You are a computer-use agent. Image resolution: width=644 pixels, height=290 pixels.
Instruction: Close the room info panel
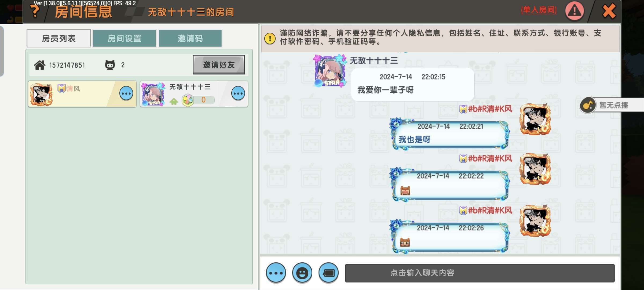point(609,11)
